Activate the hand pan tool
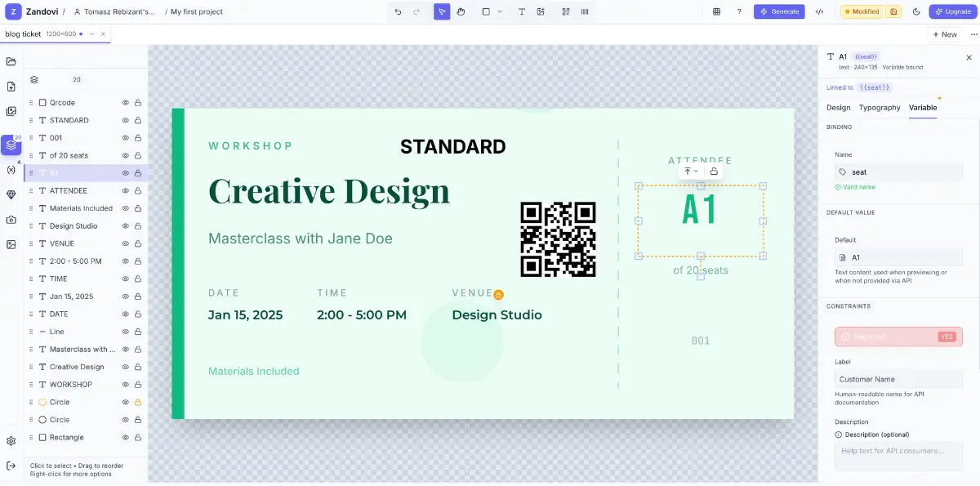Screen dimensions: 980x486 pyautogui.click(x=461, y=11)
